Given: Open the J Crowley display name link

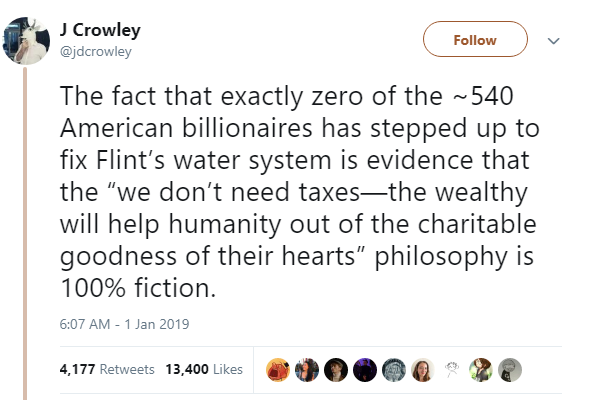Looking at the screenshot, I should coord(100,30).
